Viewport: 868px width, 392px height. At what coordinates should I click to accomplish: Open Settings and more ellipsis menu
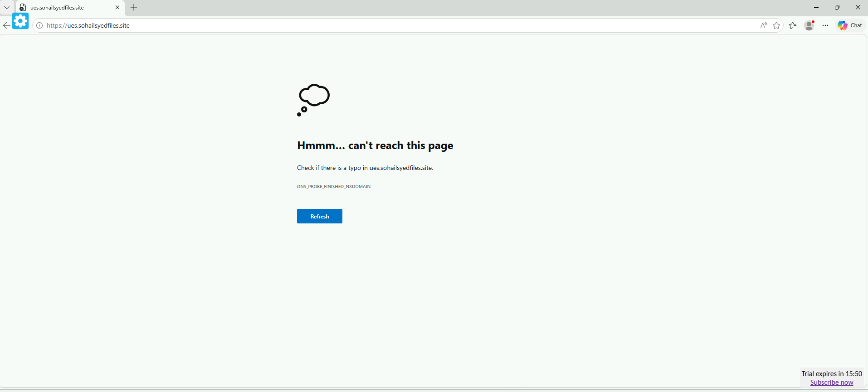click(x=825, y=25)
